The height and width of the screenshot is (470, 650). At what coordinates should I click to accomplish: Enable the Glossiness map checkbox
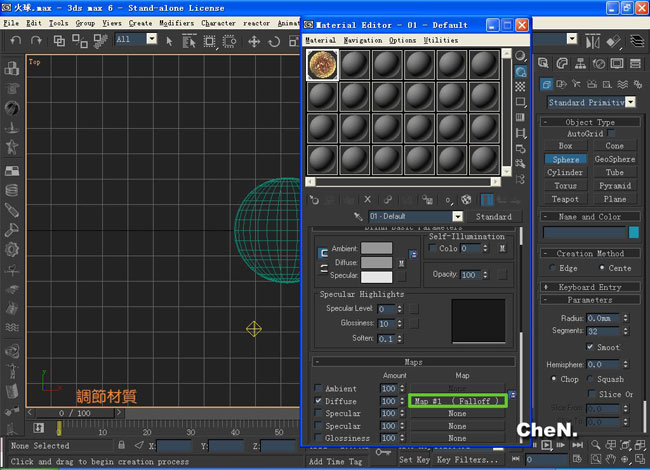[x=318, y=437]
